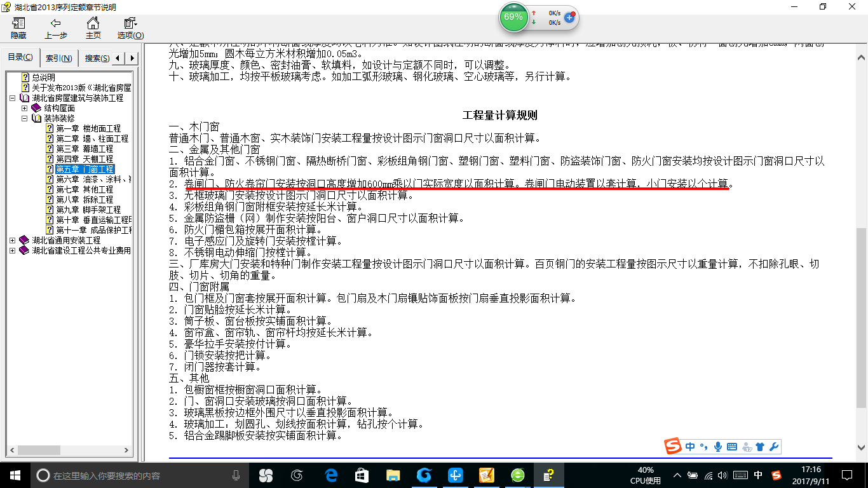
Task: Switch to the 搜索(S) tab
Action: pos(97,58)
